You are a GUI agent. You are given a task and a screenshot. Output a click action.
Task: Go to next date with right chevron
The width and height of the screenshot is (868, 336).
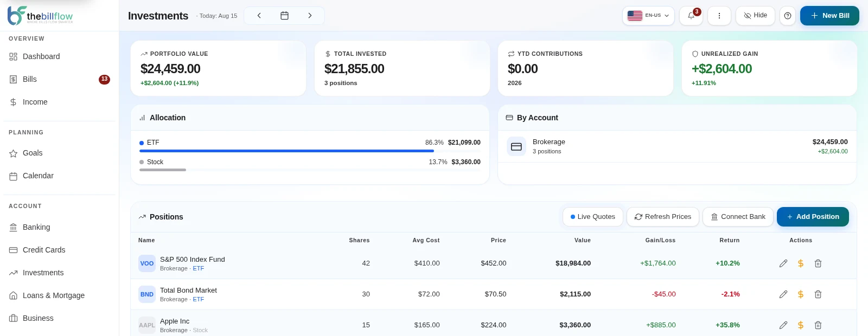tap(310, 16)
